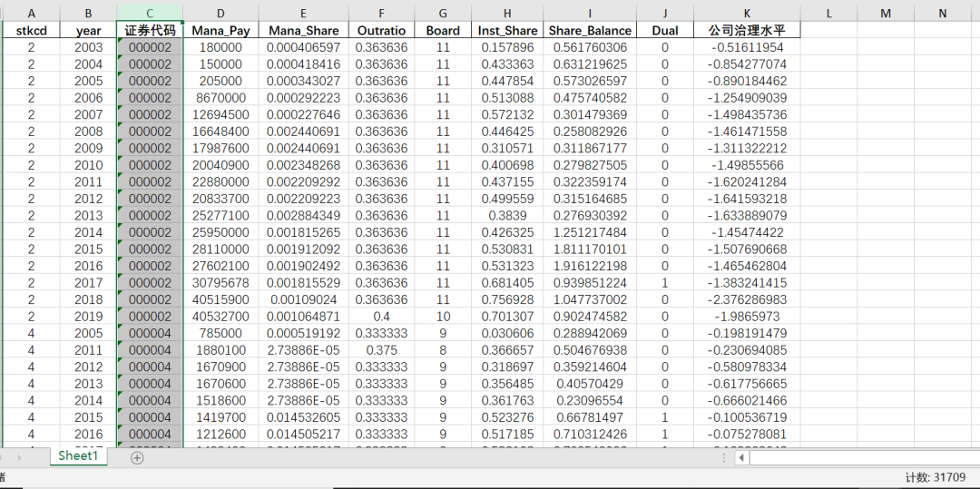Image resolution: width=980 pixels, height=489 pixels.
Task: Select cell containing 1.916122198
Action: [590, 266]
